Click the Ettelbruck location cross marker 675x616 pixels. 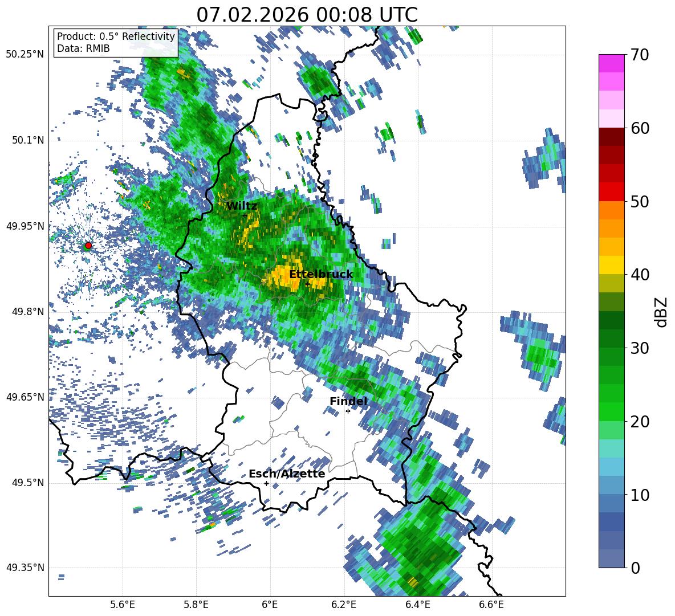pos(307,284)
